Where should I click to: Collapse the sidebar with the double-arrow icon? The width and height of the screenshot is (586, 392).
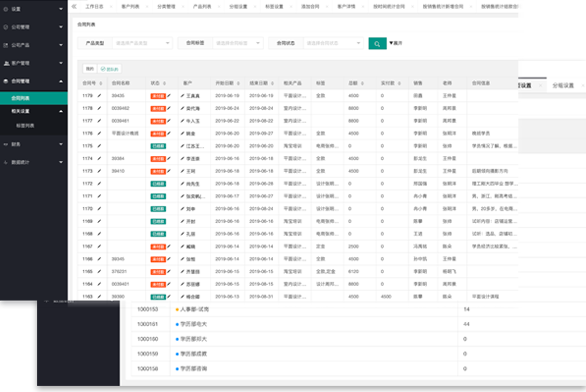[74, 6]
